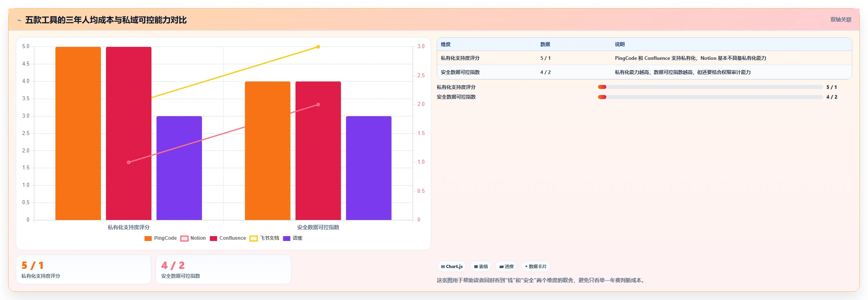The height and width of the screenshot is (300, 868).
Task: Click the 说明 table column header
Action: (620, 44)
